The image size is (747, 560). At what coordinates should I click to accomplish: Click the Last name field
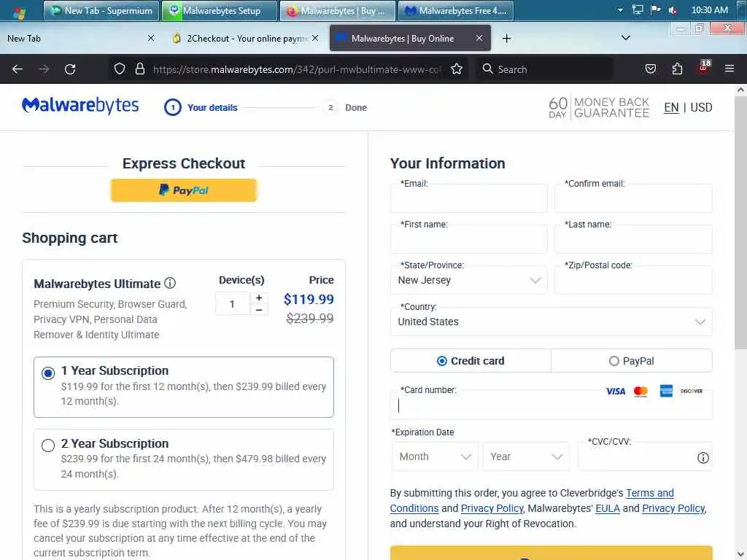pos(634,239)
